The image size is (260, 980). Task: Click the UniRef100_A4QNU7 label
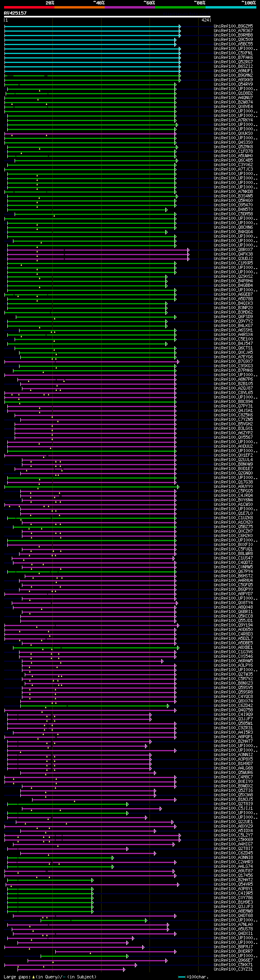click(233, 98)
